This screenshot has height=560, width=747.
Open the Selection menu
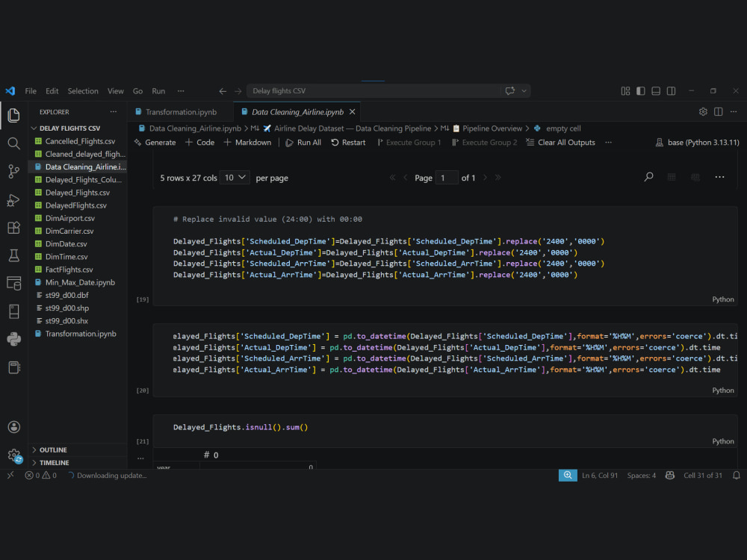[83, 91]
